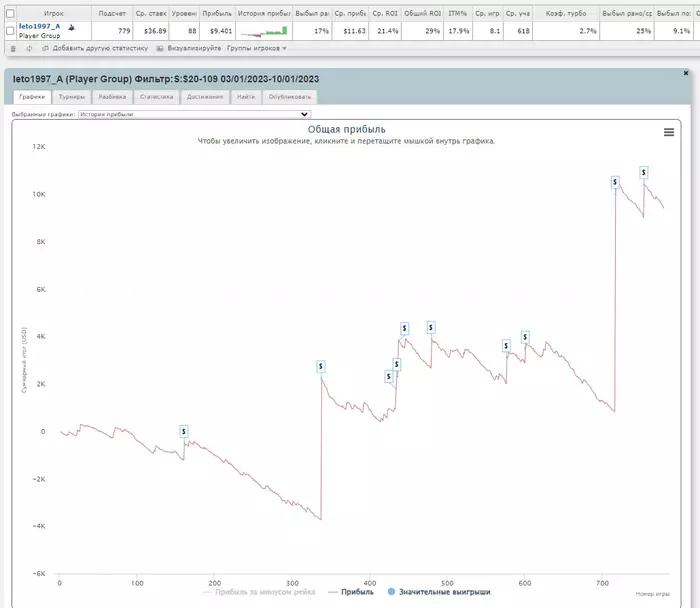Click the trash delete icon in results toolbar
This screenshot has width=700, height=608.
(x=13, y=48)
